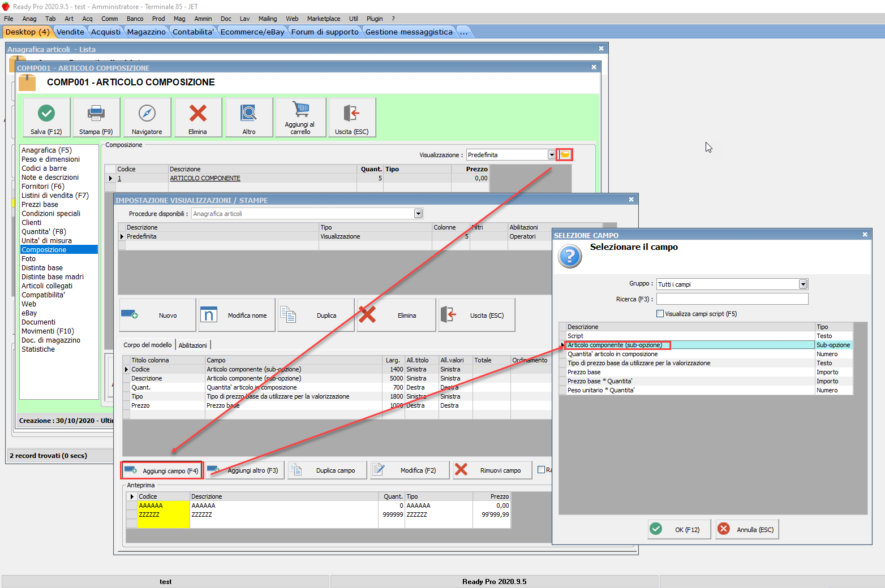The image size is (885, 588).
Task: Open Listini di vendita (F7) section
Action: coord(55,196)
